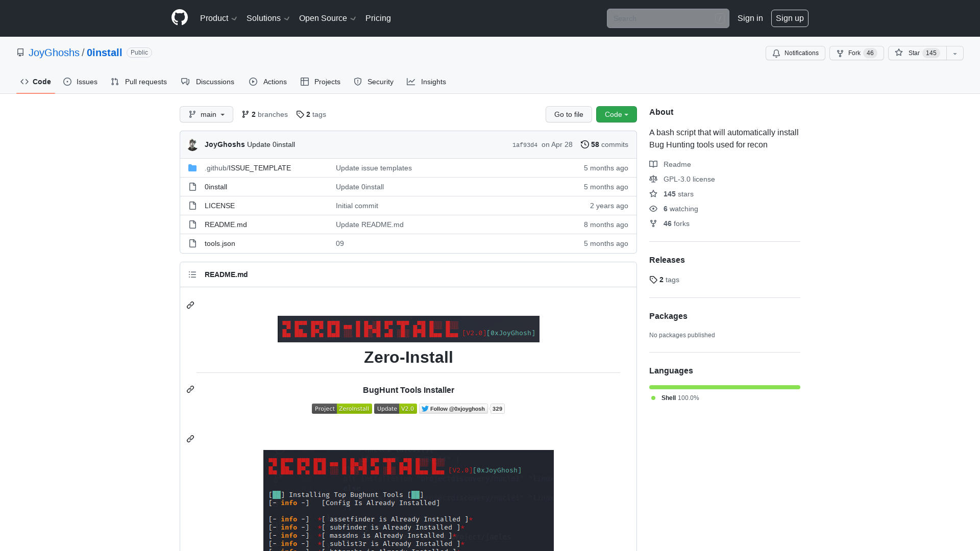Image resolution: width=980 pixels, height=551 pixels.
Task: Click the file icon next to tools.json
Action: point(192,243)
